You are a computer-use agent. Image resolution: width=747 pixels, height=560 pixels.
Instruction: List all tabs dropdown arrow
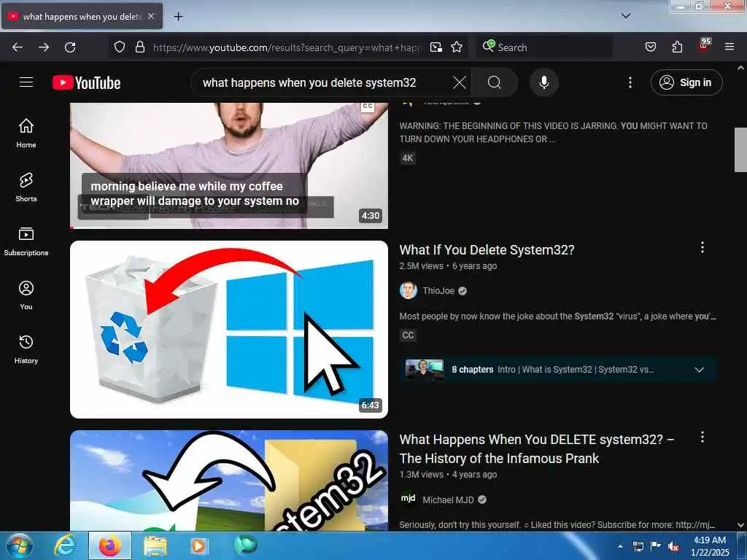tap(626, 16)
